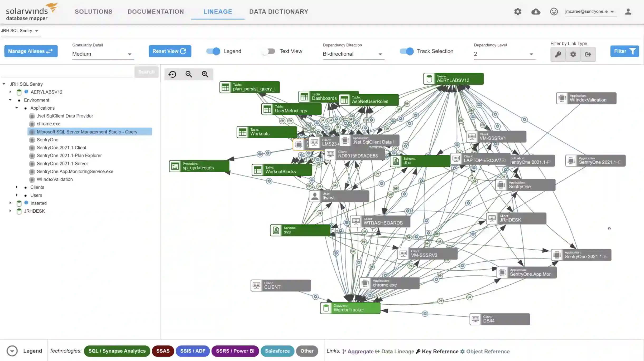Click the zoom out magnifier icon
Screen dimensions: 644x361
pos(188,74)
